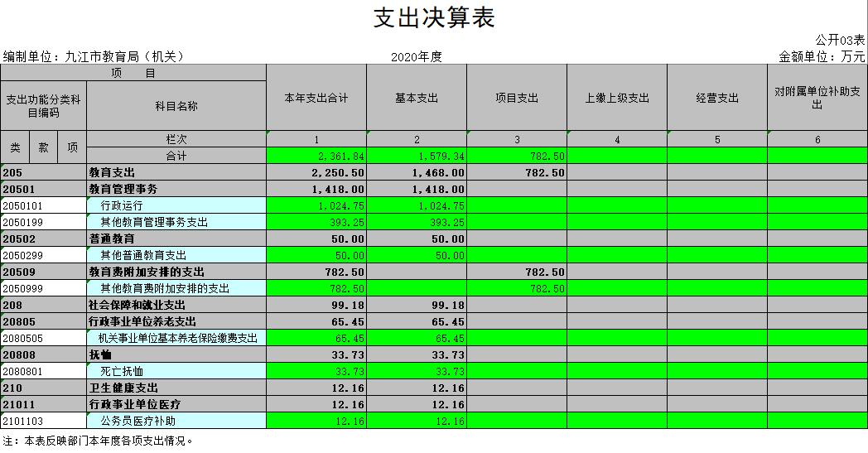
Task: Click the 上缴上级支出 header cell
Action: coord(617,98)
